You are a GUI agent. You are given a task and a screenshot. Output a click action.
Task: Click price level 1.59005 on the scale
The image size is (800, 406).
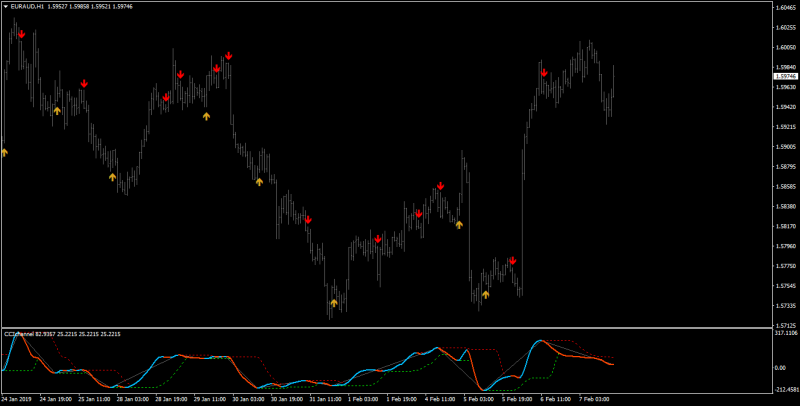tap(786, 147)
